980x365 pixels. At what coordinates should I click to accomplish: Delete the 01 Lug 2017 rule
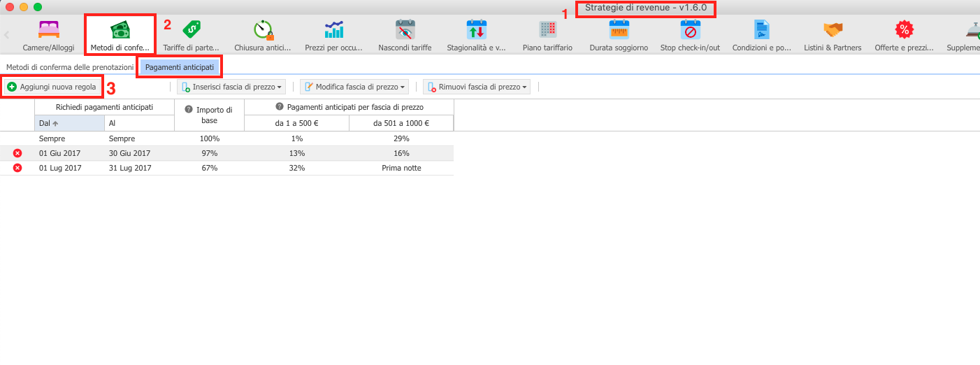17,168
